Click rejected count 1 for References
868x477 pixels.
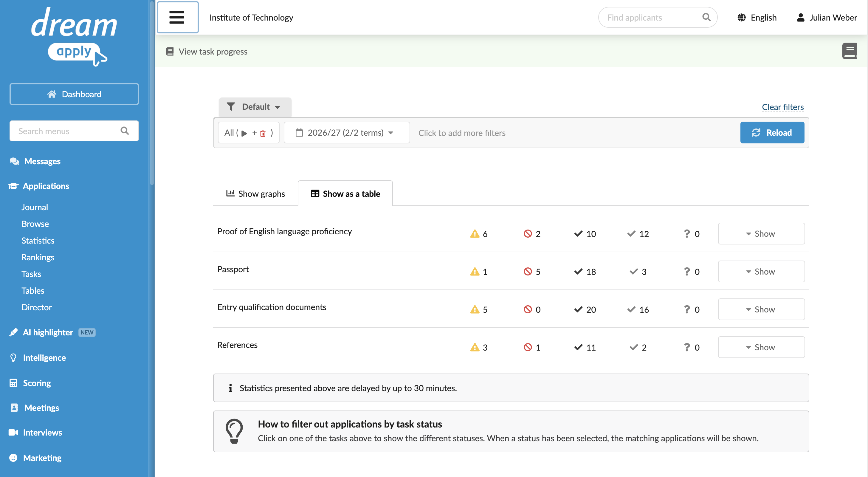[532, 348]
